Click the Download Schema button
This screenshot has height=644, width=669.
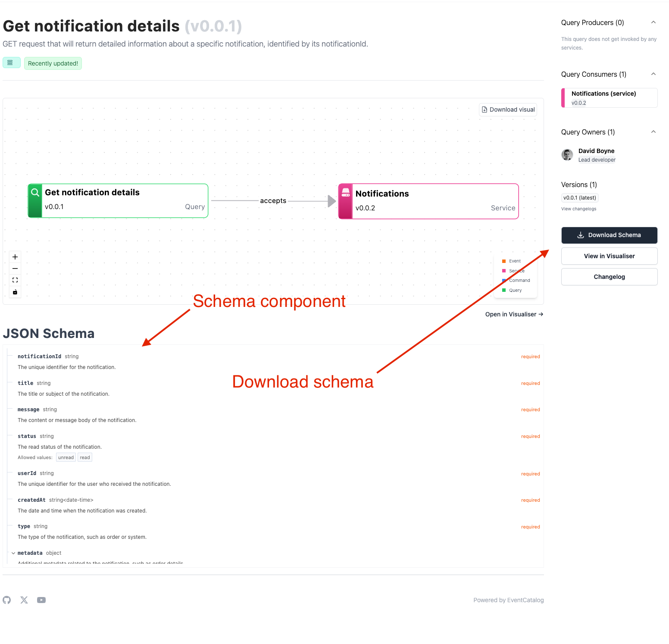coord(609,235)
